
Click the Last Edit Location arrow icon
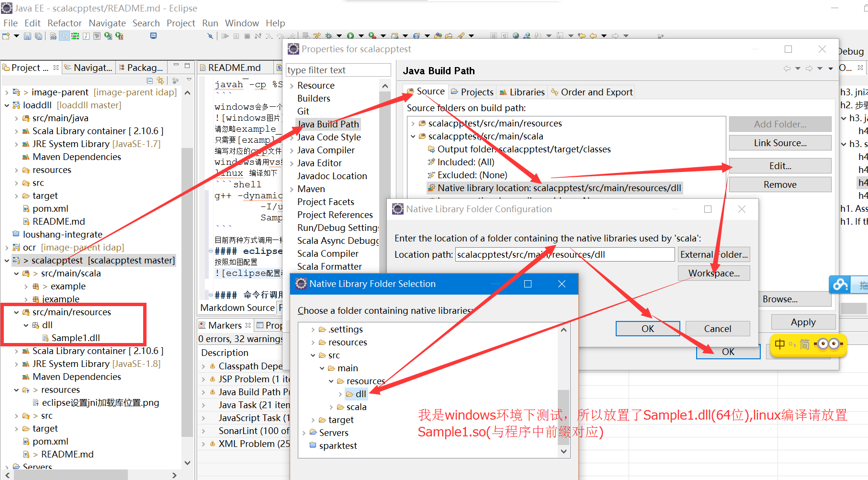pos(582,35)
